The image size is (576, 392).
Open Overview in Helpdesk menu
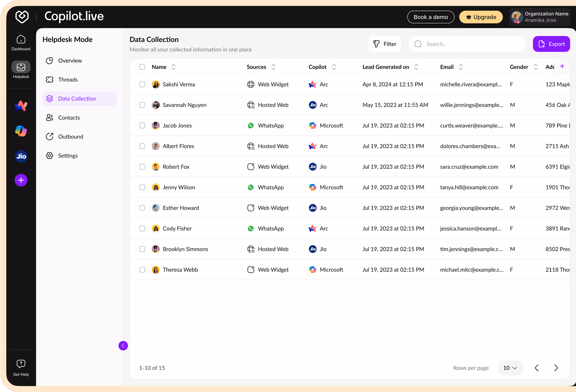click(x=79, y=61)
